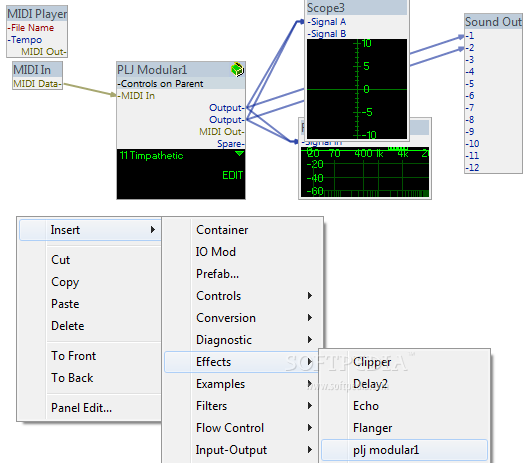Open the preset dropdown arrow beside Timpathetic
The image size is (531, 463).
tap(239, 154)
